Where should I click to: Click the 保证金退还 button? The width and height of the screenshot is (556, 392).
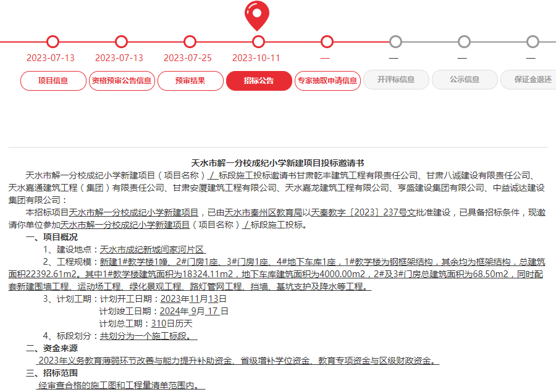(532, 81)
